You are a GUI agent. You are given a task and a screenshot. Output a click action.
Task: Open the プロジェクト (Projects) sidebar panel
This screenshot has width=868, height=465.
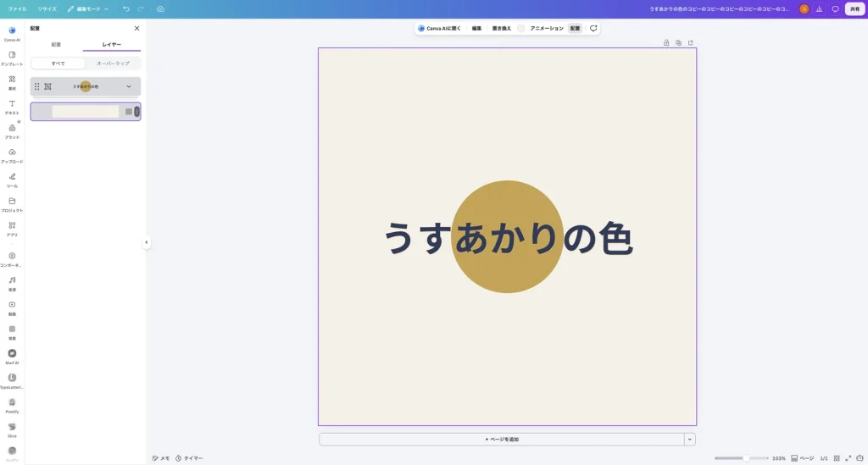click(x=12, y=203)
